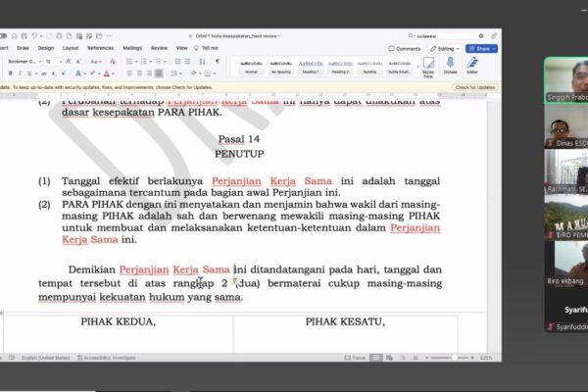Screen dimensions: 588x392
Task: Click the Check for Updates button
Action: tap(475, 87)
